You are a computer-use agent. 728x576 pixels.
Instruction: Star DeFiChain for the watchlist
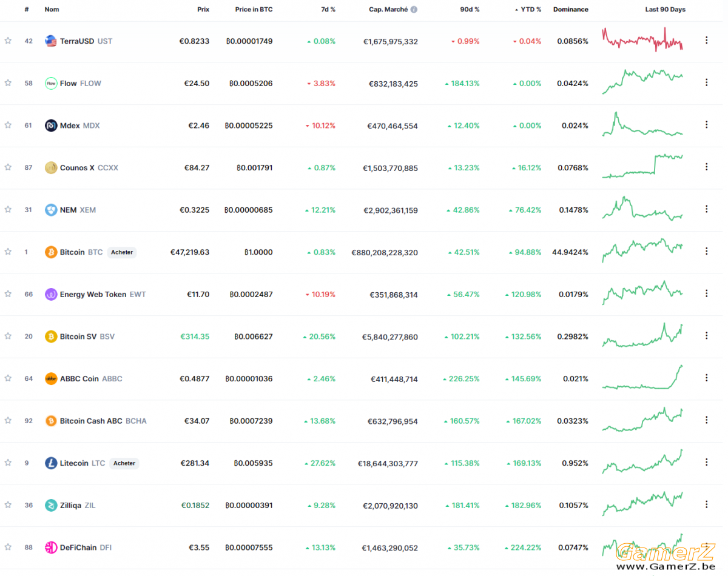click(x=8, y=547)
